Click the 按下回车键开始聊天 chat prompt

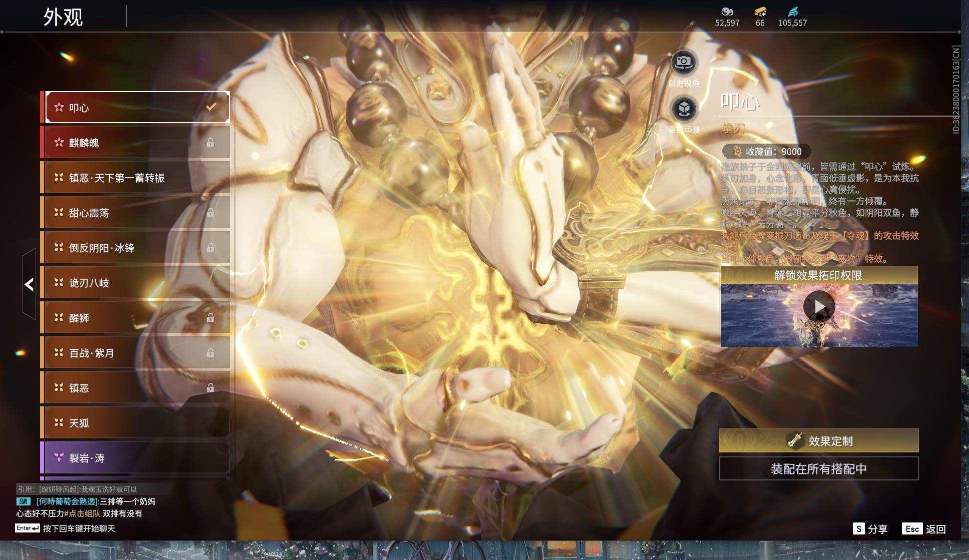[79, 528]
